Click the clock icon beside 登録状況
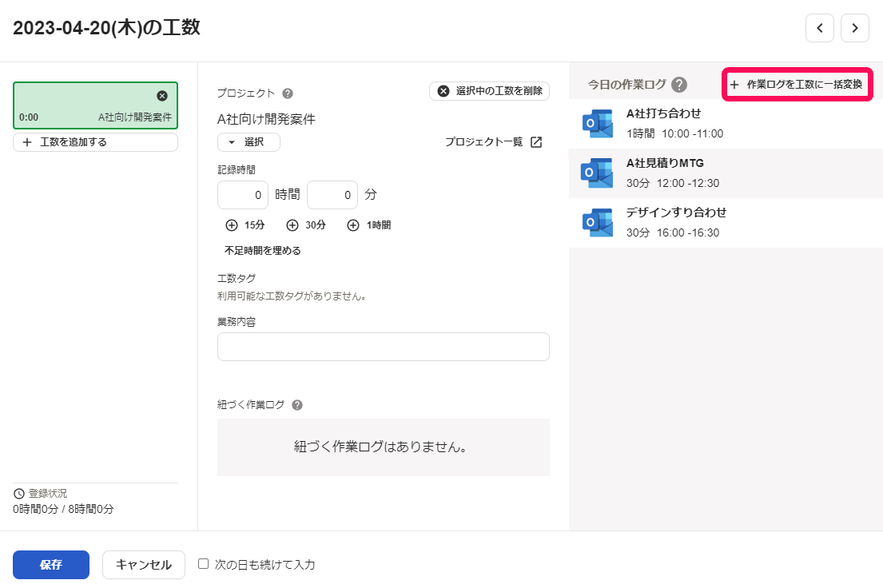This screenshot has height=588, width=883. click(x=19, y=494)
